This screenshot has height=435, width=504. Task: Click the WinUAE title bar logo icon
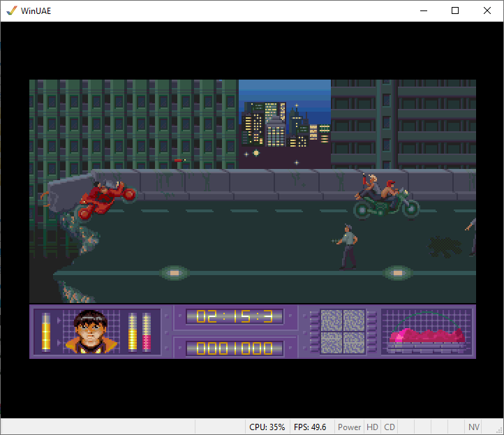point(11,10)
